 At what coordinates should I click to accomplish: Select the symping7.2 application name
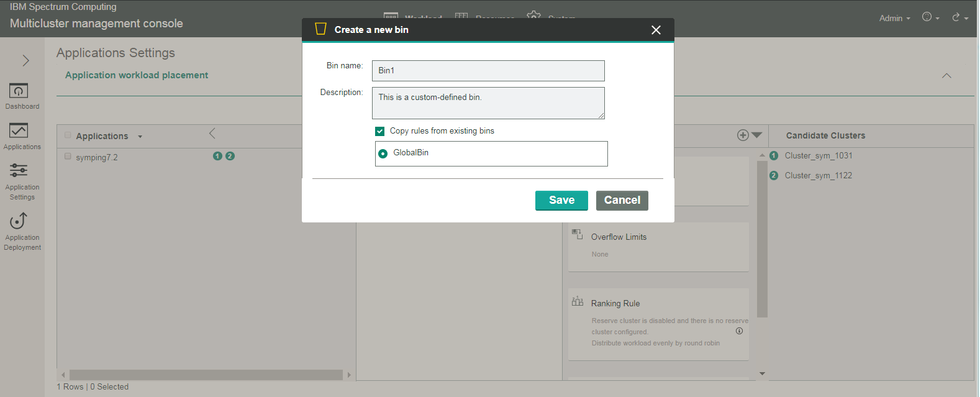(97, 158)
